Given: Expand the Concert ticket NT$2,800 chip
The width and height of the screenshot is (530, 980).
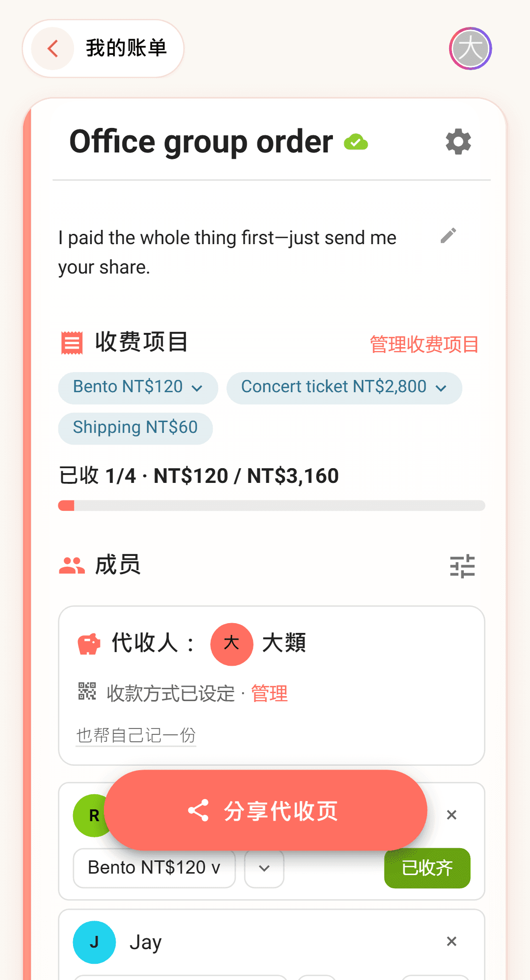Looking at the screenshot, I should [x=344, y=388].
